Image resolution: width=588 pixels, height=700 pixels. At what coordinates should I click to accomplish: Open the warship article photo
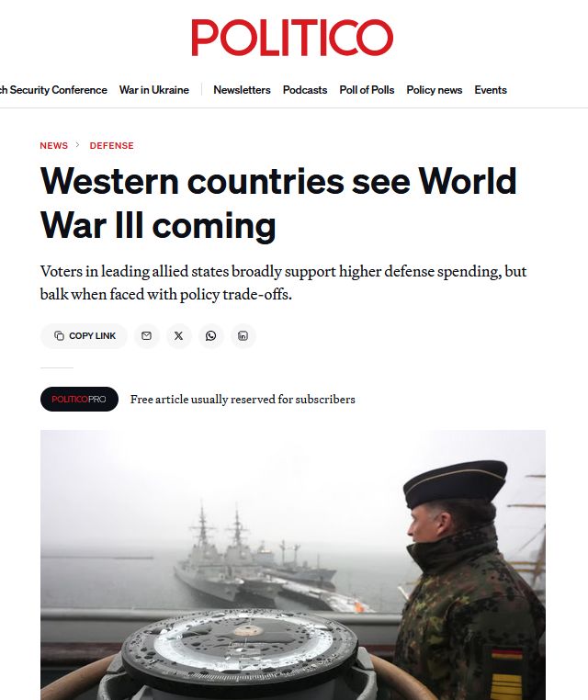(293, 565)
